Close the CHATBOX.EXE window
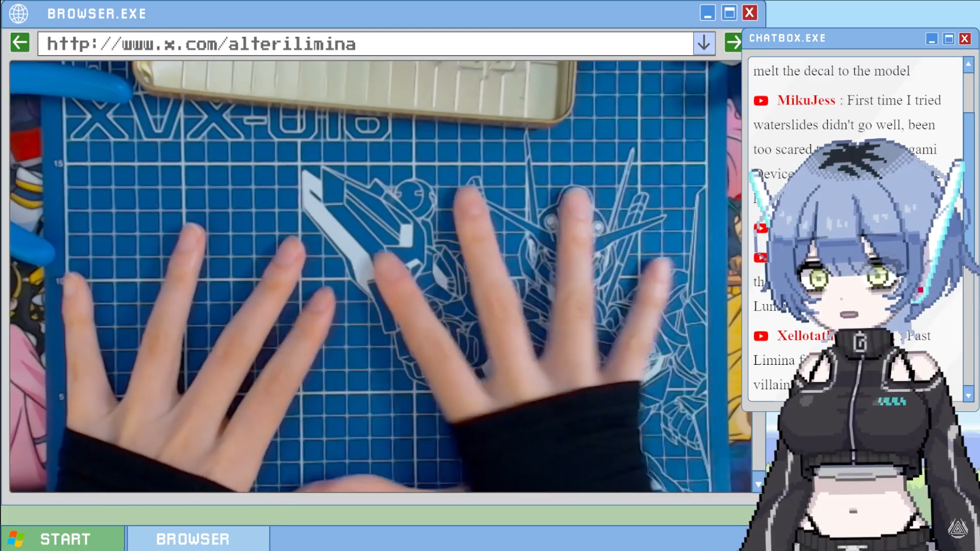 coord(965,39)
